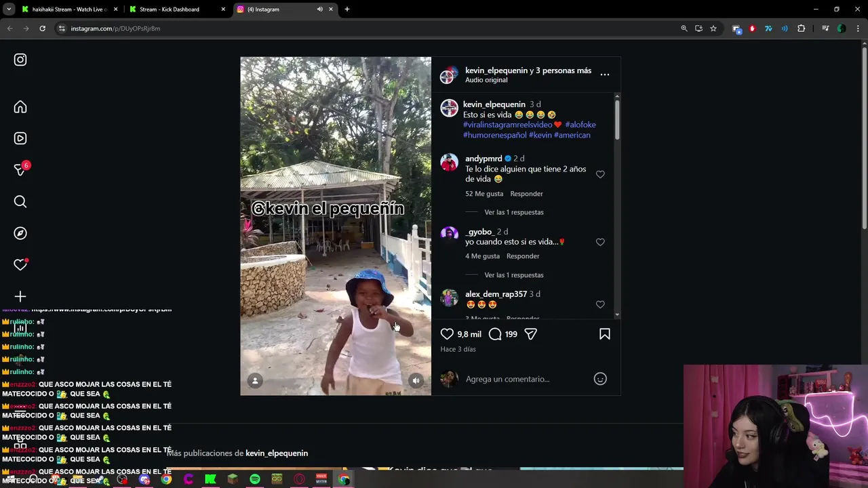Viewport: 868px width, 488px height.
Task: Close the Instagram browser tab
Action: 331,9
